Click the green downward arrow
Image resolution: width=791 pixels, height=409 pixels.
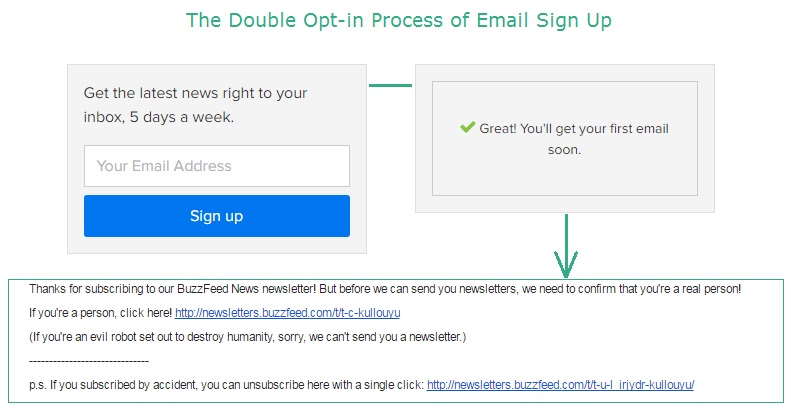pos(566,246)
